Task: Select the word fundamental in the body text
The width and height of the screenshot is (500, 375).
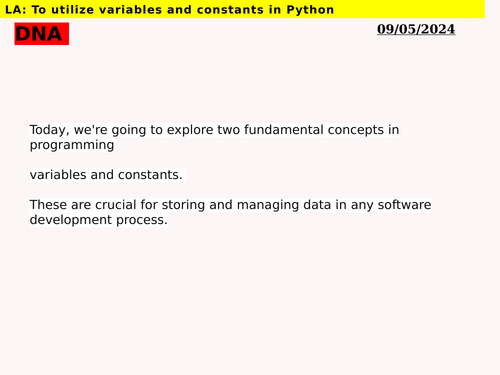Action: (284, 130)
